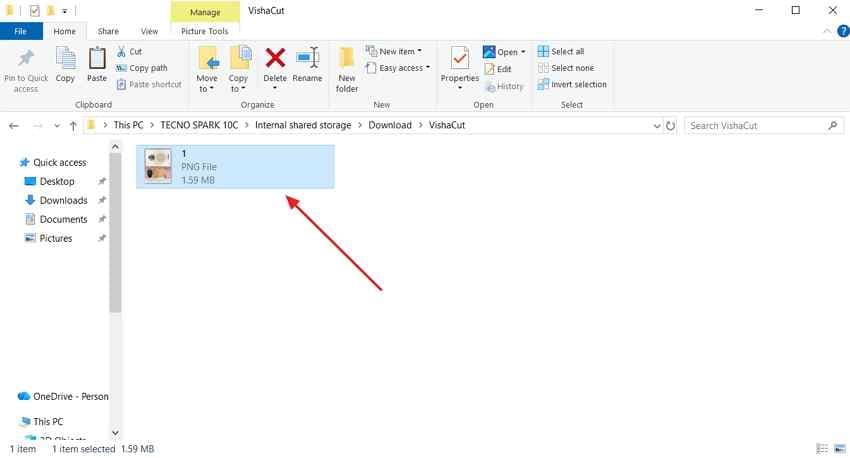The image size is (850, 458).
Task: Click the Manage contextual tab header
Action: 205,12
